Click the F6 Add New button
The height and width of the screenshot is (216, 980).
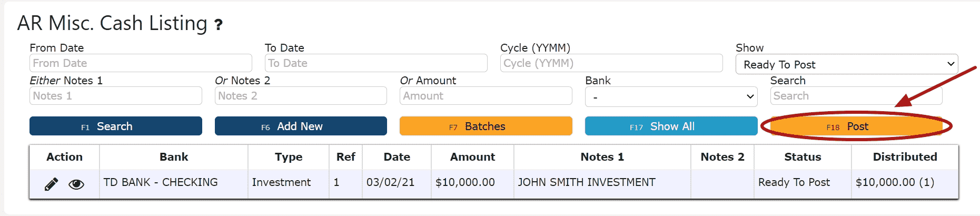pos(301,126)
